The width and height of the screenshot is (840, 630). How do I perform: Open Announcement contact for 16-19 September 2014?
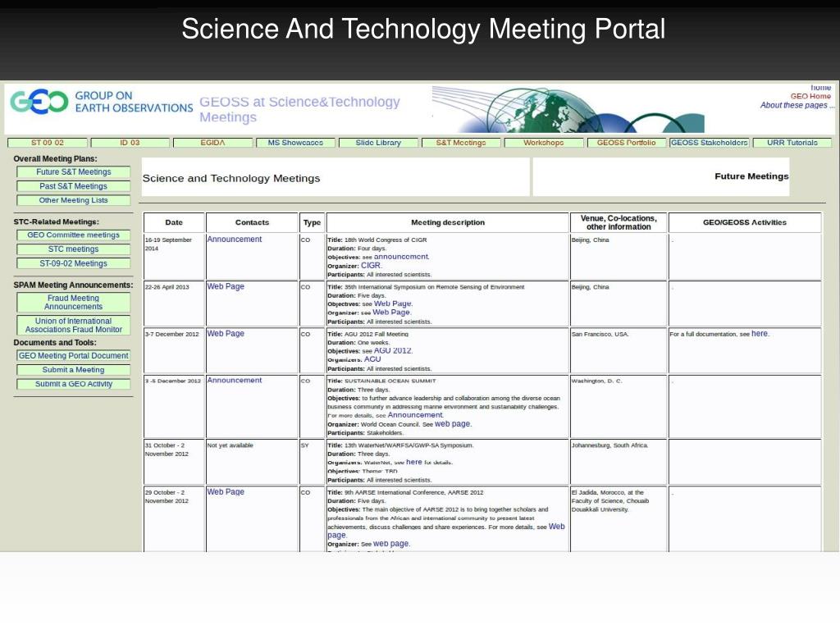(235, 239)
